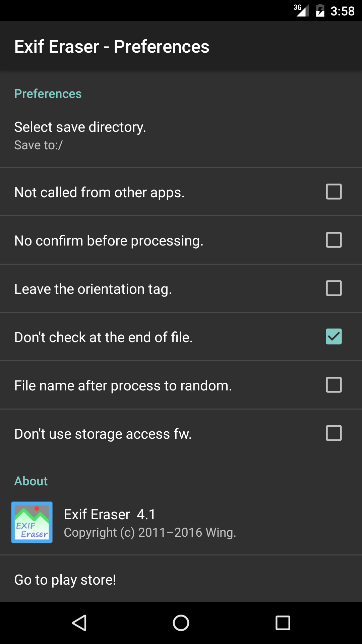
Task: Enable 'File name after process to random'
Action: pyautogui.click(x=334, y=385)
